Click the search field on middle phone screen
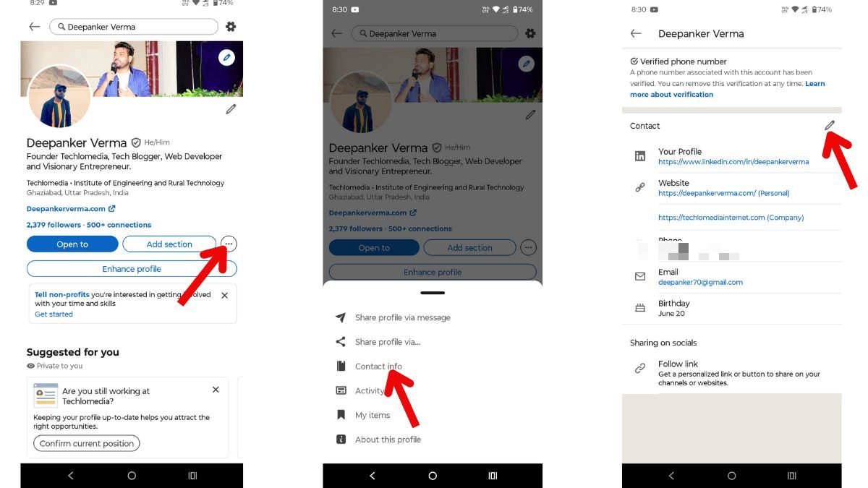868x488 pixels. (435, 33)
